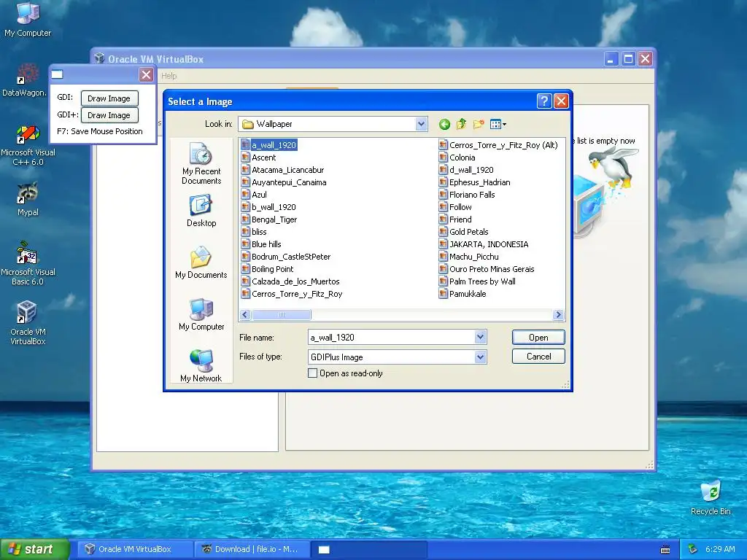Select Auyantepui_Canaima in the file list
The image size is (747, 560).
click(284, 182)
